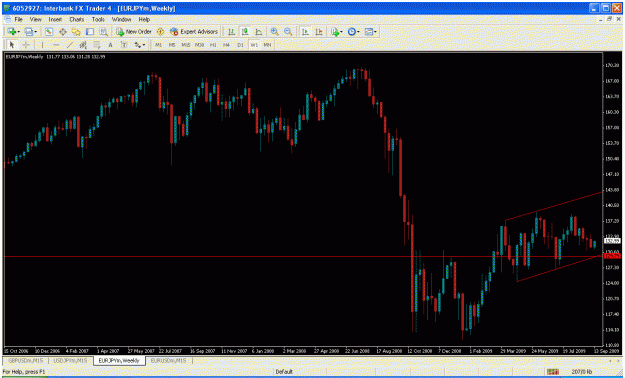Viewport: 625px width, 378px height.
Task: Select the Equidistant Channel tool
Action: coord(83,45)
